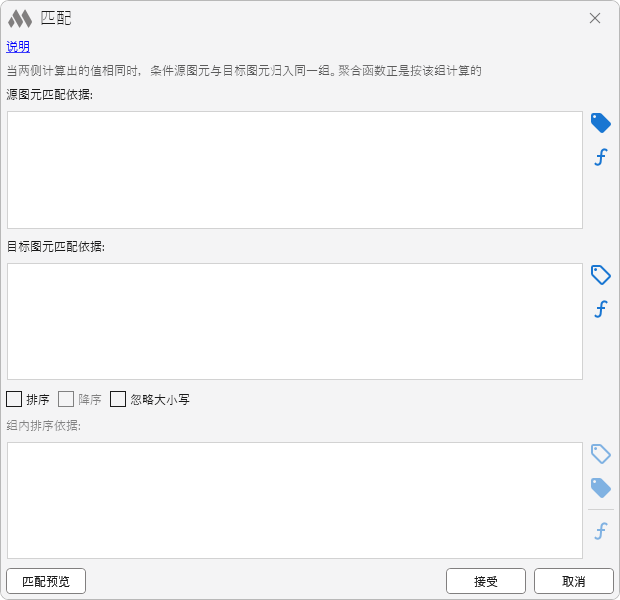
Task: Click into the 组内排序依据 text area
Action: [295, 500]
